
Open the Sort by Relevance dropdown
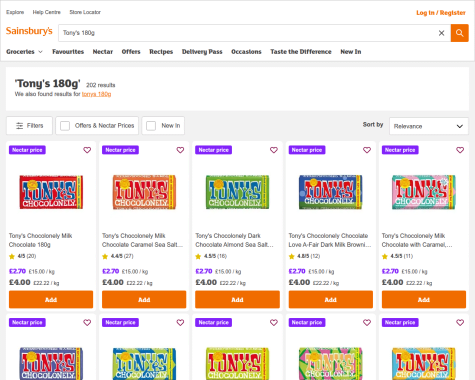pyautogui.click(x=429, y=126)
